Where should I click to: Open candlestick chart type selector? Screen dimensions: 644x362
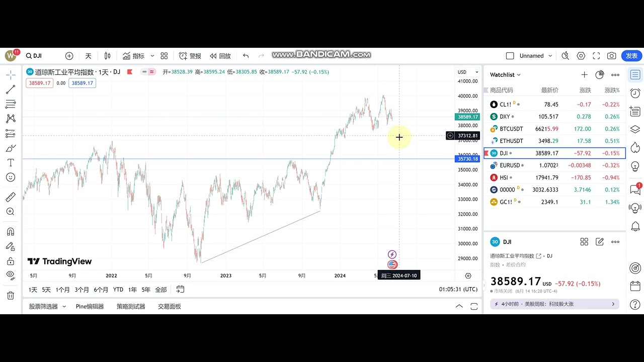107,56
